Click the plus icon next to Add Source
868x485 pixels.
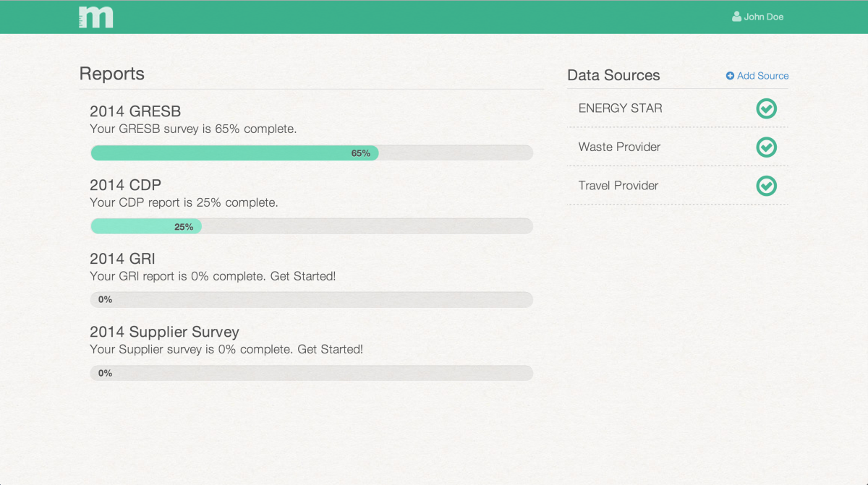coord(730,76)
